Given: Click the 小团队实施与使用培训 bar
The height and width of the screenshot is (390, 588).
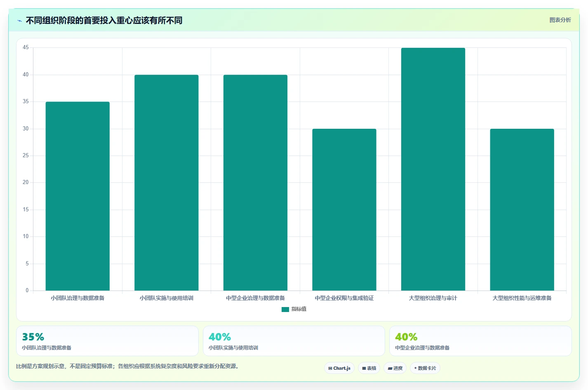Looking at the screenshot, I should [167, 183].
